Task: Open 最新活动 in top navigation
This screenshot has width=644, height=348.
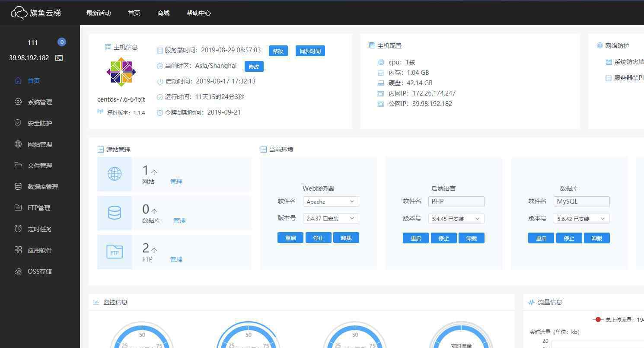Action: pos(99,13)
